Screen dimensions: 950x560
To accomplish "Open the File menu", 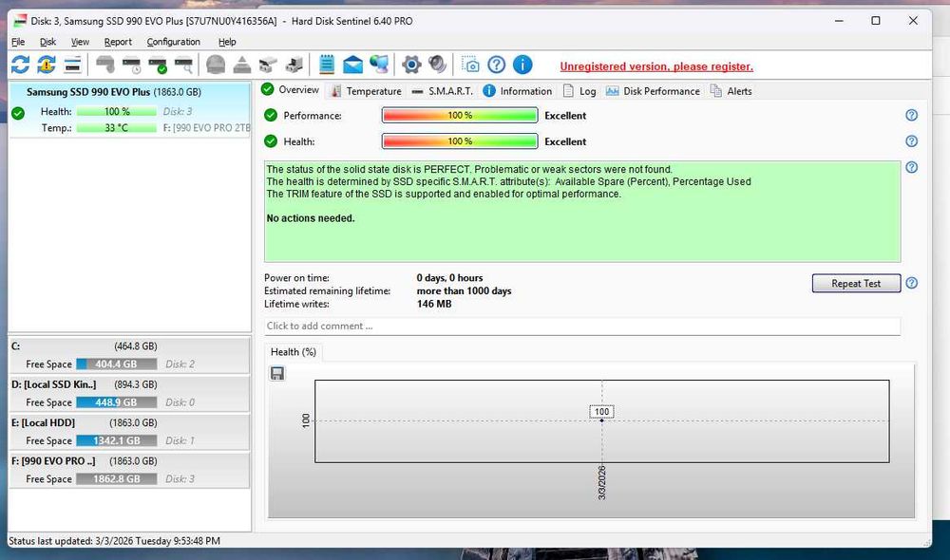I will (x=18, y=42).
